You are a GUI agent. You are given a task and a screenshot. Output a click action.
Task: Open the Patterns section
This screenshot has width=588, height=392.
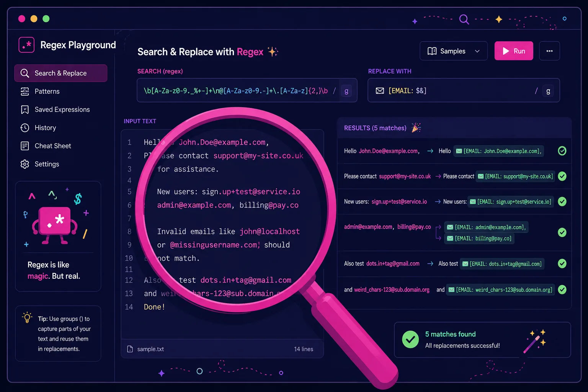(47, 91)
